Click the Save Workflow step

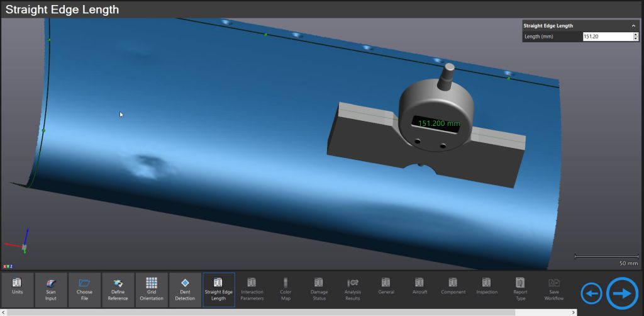point(554,290)
